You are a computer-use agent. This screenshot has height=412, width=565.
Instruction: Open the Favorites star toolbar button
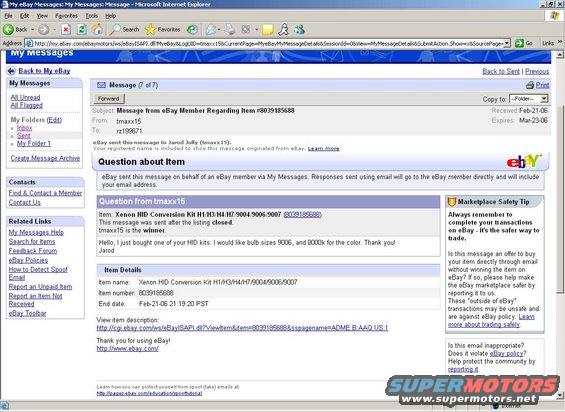pos(163,30)
